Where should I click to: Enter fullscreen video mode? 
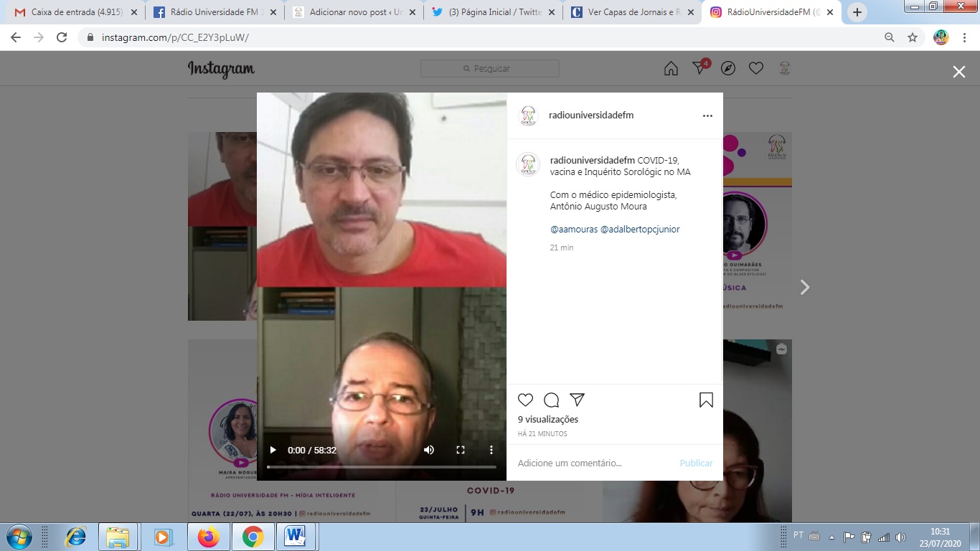coord(461,450)
